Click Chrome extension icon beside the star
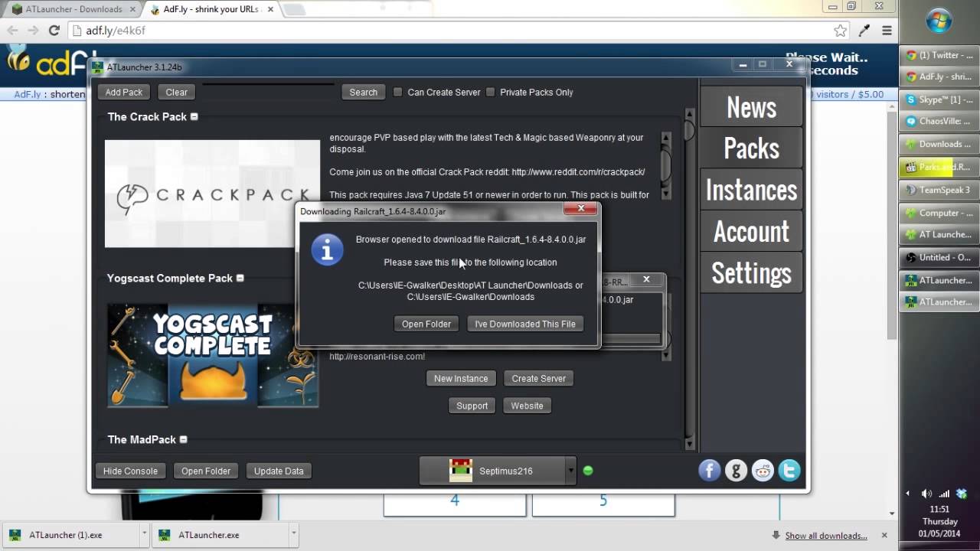Screen dimensions: 980x551 tap(864, 31)
